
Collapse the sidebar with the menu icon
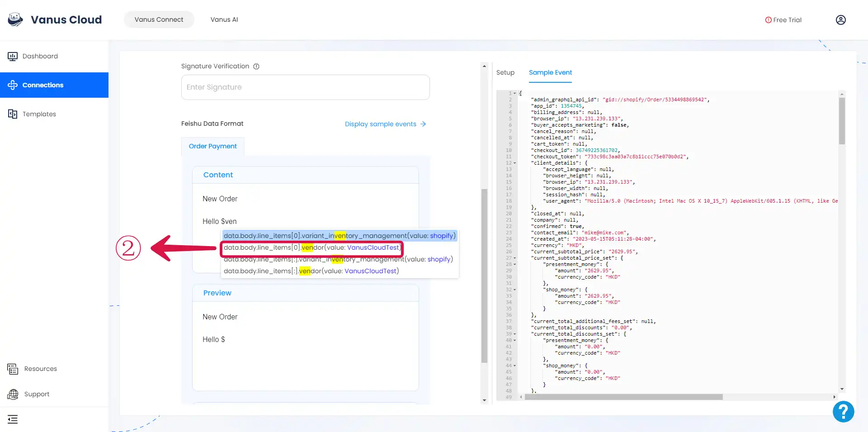pyautogui.click(x=13, y=419)
